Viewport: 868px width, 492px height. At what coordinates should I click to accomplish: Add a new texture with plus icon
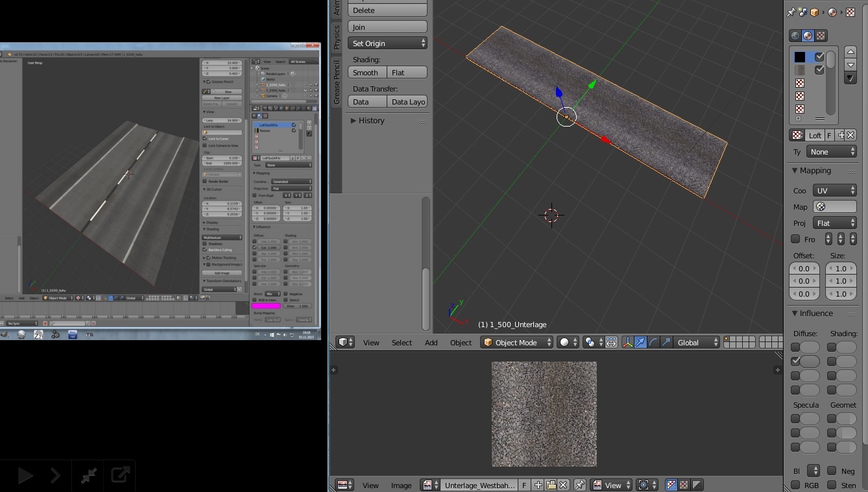(841, 135)
